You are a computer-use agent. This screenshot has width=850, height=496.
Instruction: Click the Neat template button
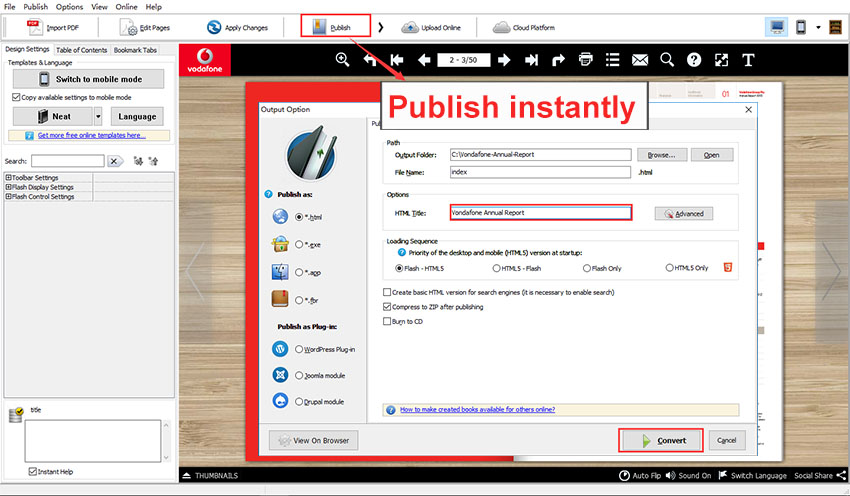tap(53, 116)
